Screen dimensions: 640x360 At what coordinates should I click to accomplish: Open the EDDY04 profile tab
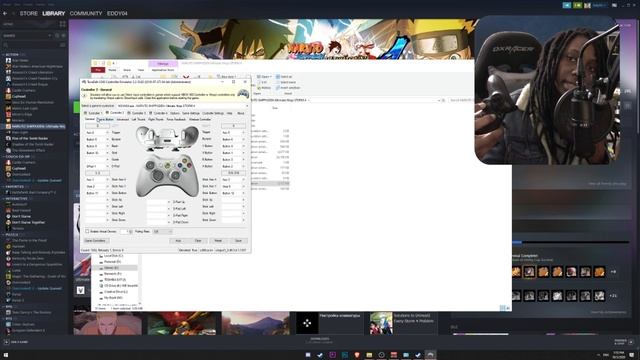coord(117,13)
